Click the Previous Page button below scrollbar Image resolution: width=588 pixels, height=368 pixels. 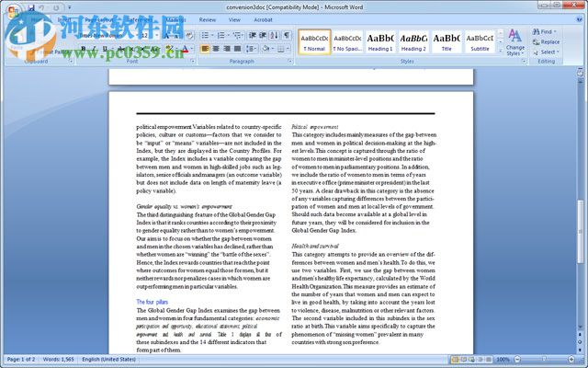pyautogui.click(x=580, y=334)
